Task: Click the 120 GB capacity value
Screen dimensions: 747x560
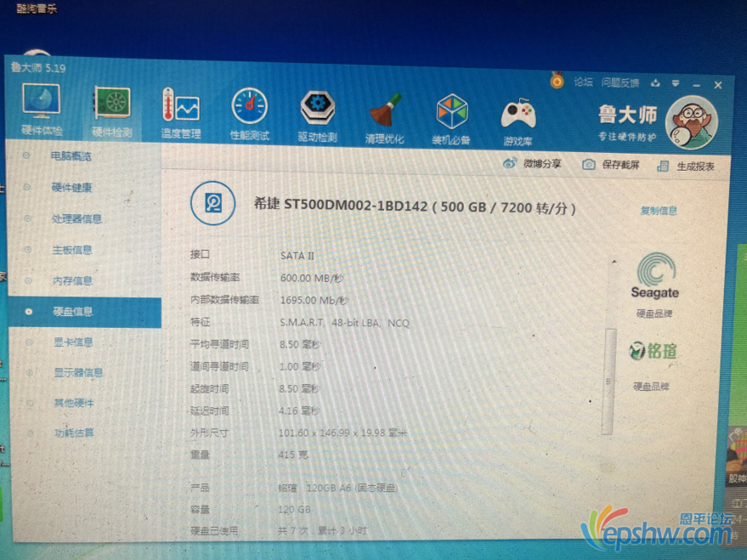Action: click(294, 510)
